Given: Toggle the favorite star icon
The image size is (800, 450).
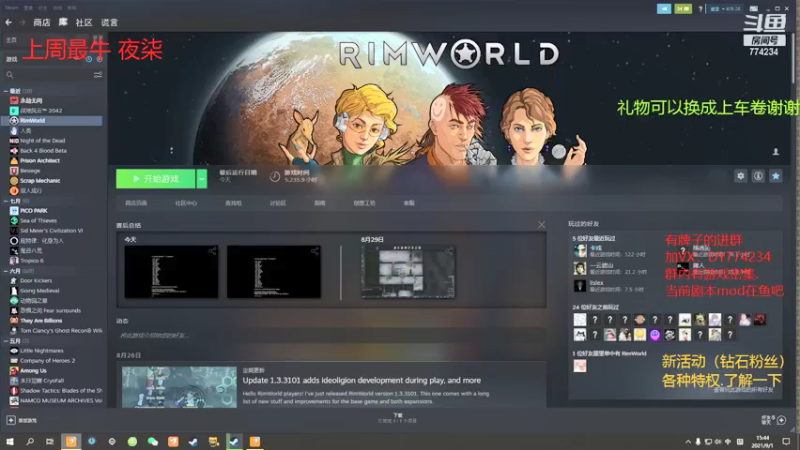Looking at the screenshot, I should 776,176.
